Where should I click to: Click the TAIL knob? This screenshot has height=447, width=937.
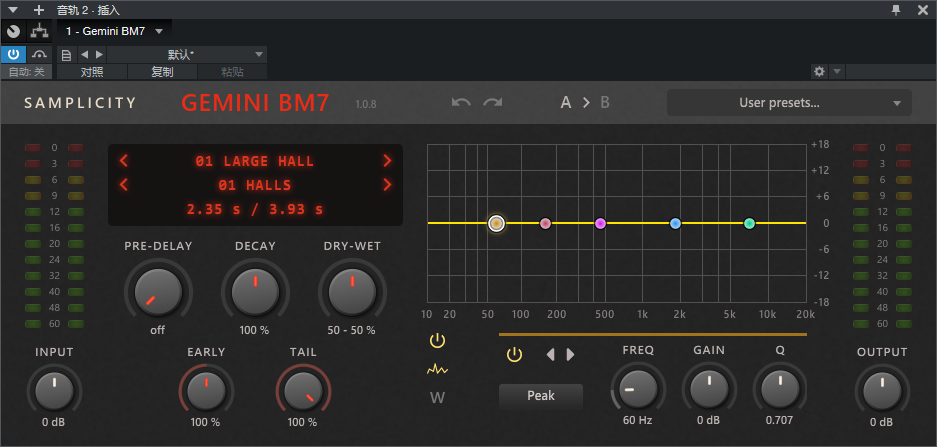pos(303,392)
